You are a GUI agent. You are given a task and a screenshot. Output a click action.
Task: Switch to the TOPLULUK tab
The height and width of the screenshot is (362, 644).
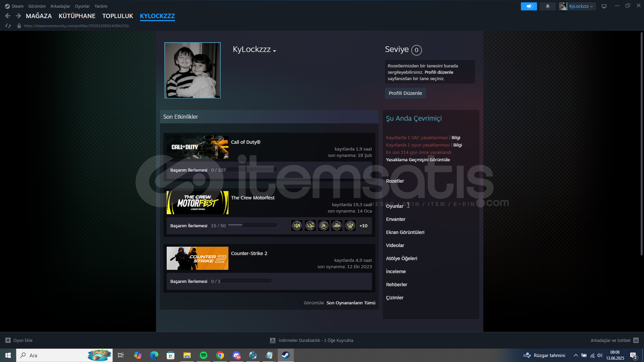[x=118, y=16]
